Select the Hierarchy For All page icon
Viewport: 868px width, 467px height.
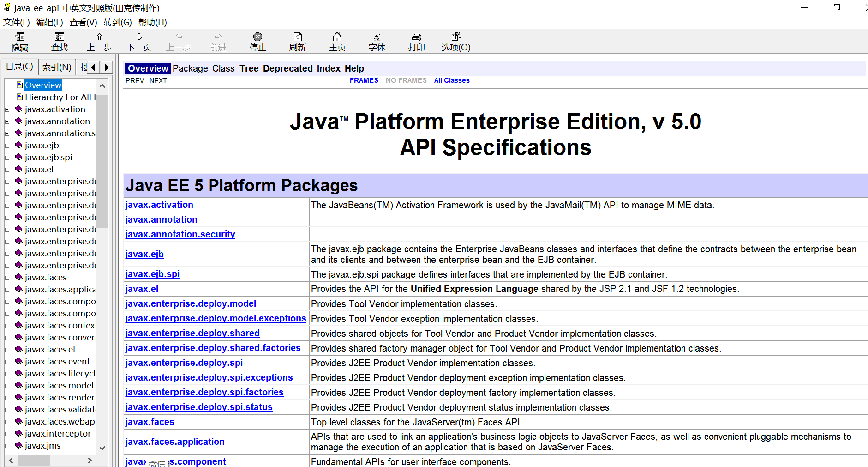pyautogui.click(x=20, y=97)
